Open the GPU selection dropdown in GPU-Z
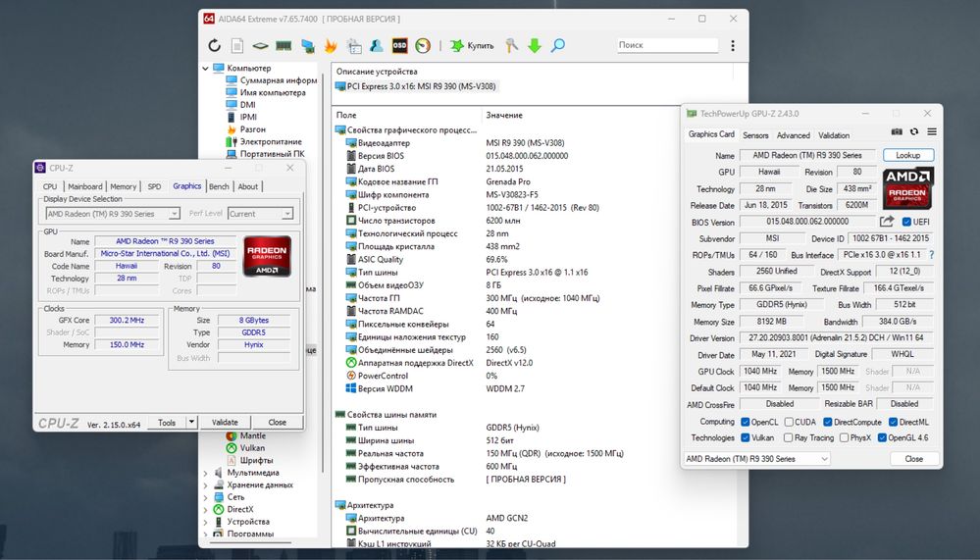Screen dimensions: 980x560 (757, 459)
